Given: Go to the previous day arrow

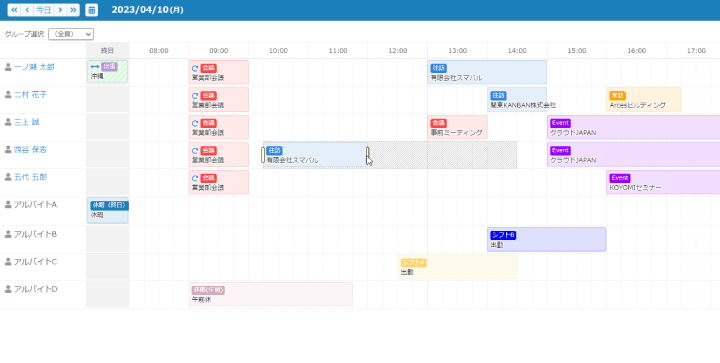Looking at the screenshot, I should (x=27, y=10).
